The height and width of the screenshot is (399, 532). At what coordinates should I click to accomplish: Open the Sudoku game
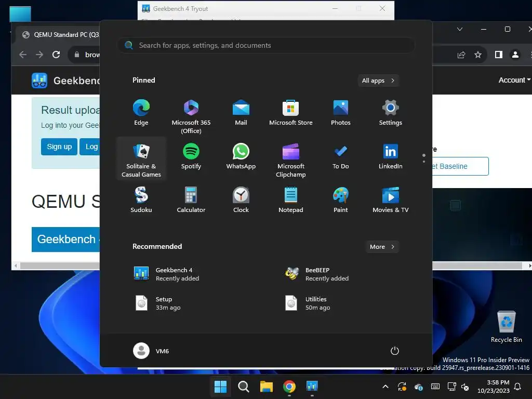pyautogui.click(x=141, y=200)
